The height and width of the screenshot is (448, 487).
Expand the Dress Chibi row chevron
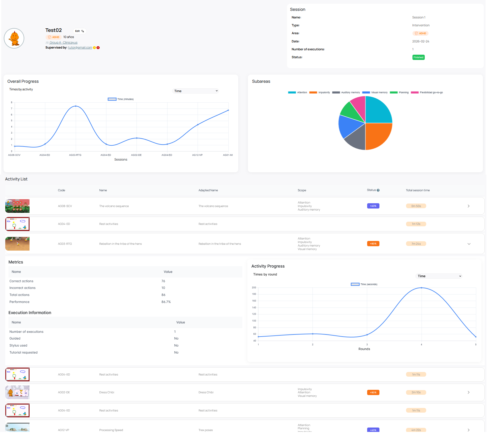(x=469, y=392)
